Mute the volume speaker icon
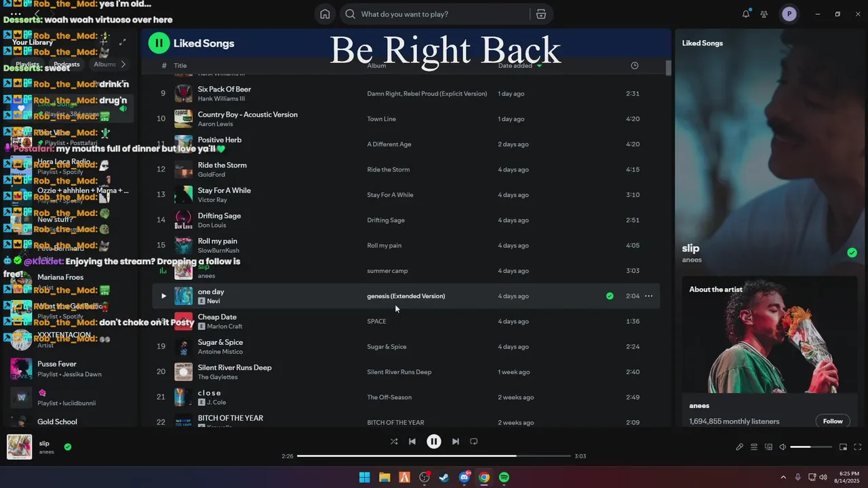Viewport: 868px width, 488px height. coord(783,447)
